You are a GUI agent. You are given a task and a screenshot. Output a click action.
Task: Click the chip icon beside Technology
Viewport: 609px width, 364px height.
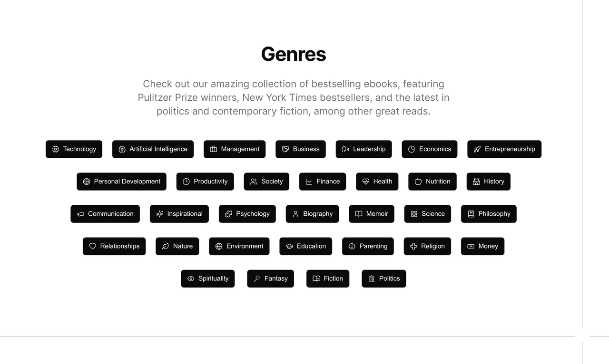pyautogui.click(x=56, y=149)
